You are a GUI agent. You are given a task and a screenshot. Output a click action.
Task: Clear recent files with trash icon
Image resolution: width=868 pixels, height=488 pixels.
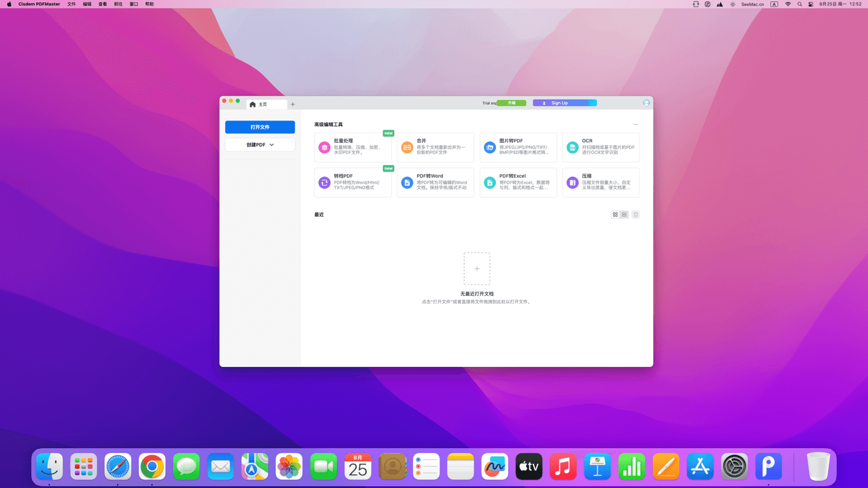[x=635, y=214]
